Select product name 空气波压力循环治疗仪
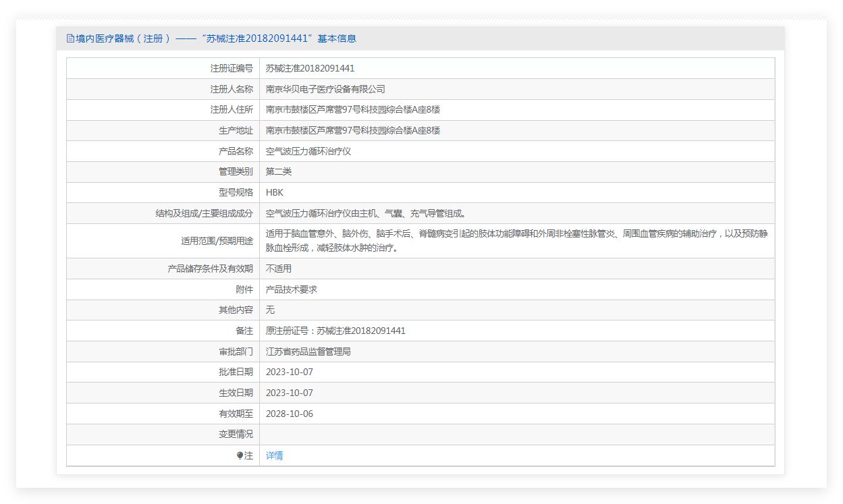This screenshot has height=504, width=843. click(x=308, y=151)
